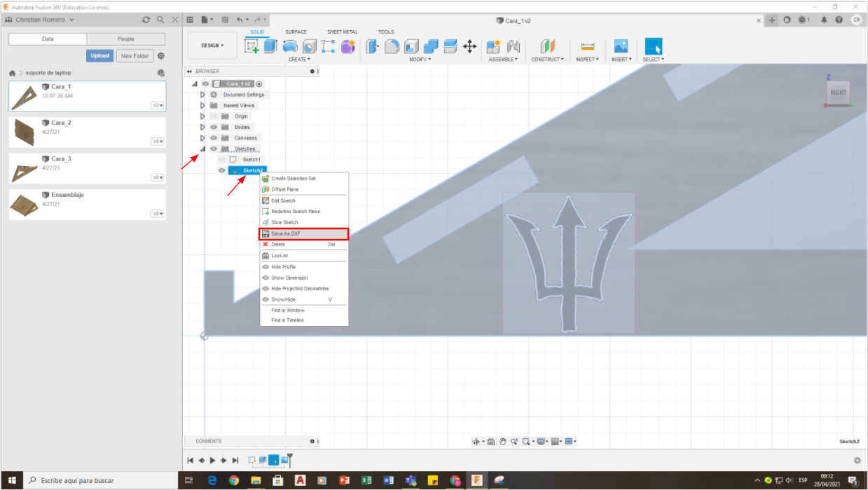Expand the Document Settings node

pyautogui.click(x=202, y=95)
